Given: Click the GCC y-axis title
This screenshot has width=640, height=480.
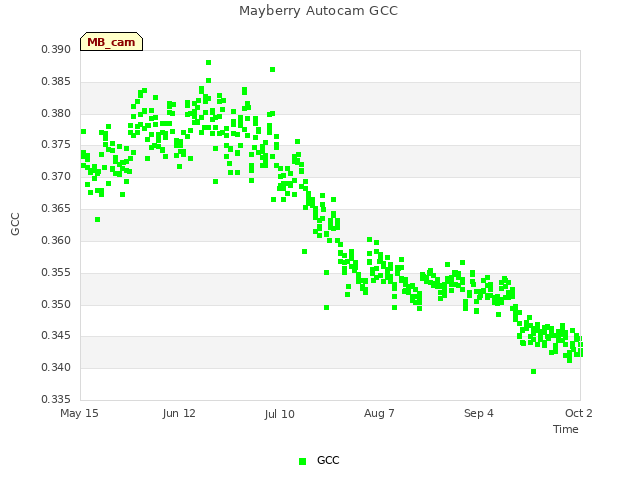Looking at the screenshot, I should tap(15, 224).
